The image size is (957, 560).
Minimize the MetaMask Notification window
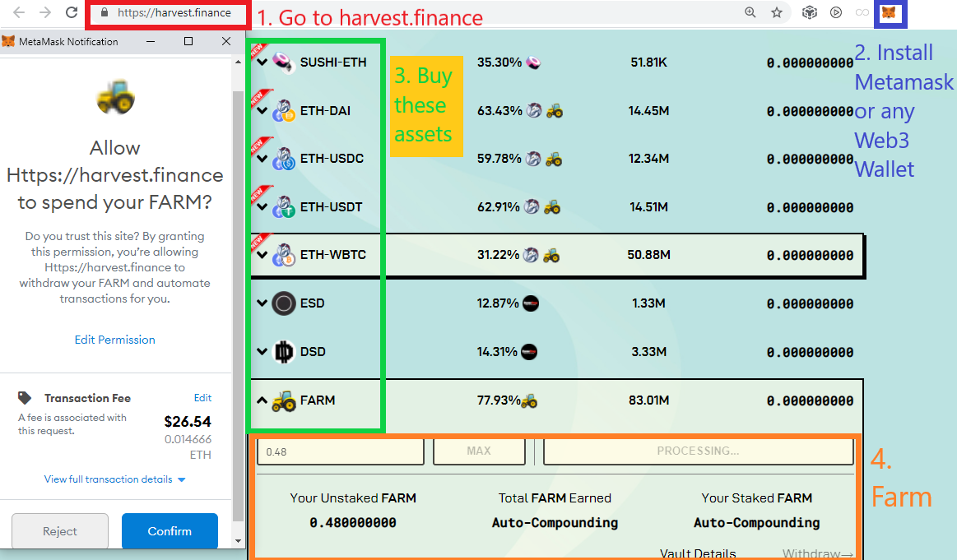pos(150,41)
